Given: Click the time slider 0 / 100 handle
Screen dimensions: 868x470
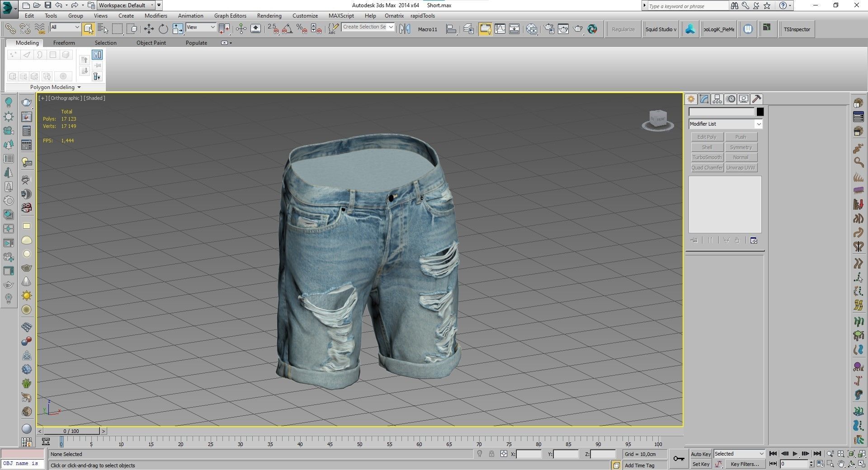Looking at the screenshot, I should coord(71,431).
